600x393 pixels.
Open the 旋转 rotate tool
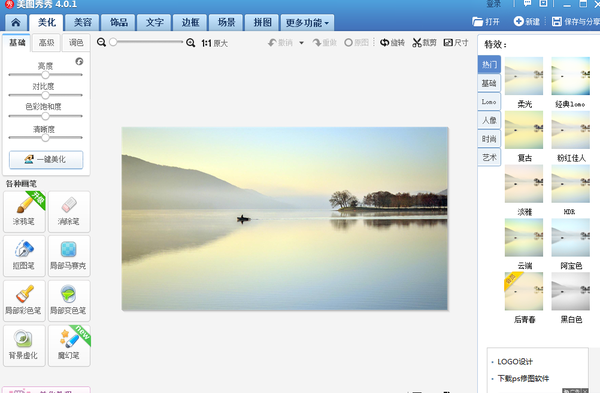392,42
